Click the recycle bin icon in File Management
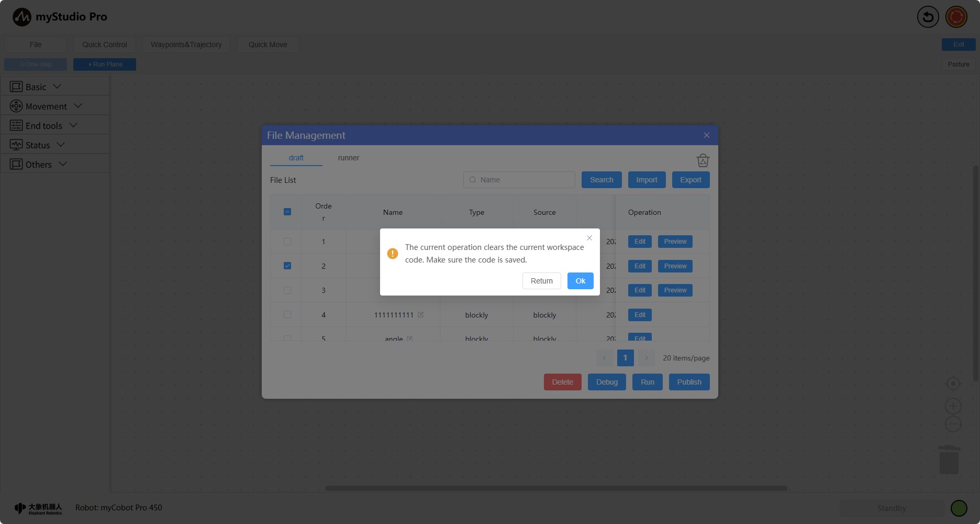980x524 pixels. coord(703,160)
